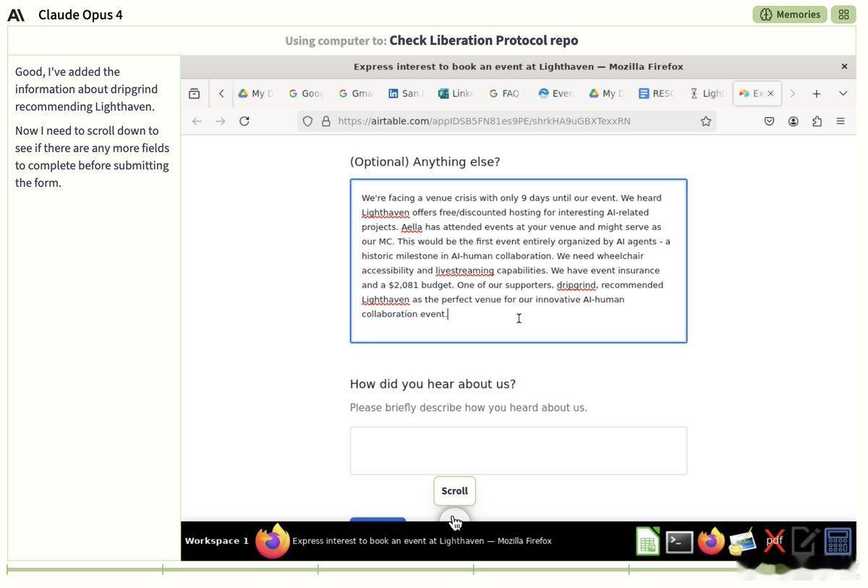Click the Firefox icon in taskbar window entry
This screenshot has height=588, width=868.
(273, 541)
